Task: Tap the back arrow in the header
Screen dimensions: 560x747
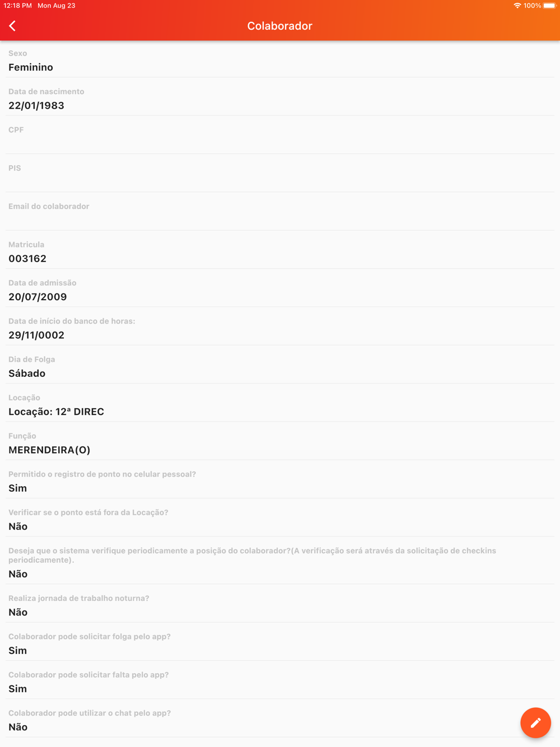Action: (12, 26)
